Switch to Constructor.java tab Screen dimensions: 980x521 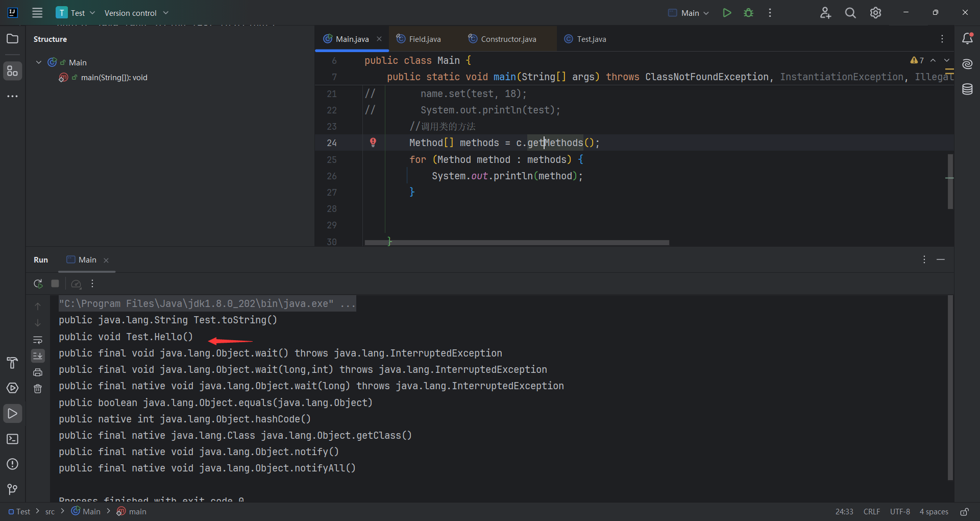508,39
